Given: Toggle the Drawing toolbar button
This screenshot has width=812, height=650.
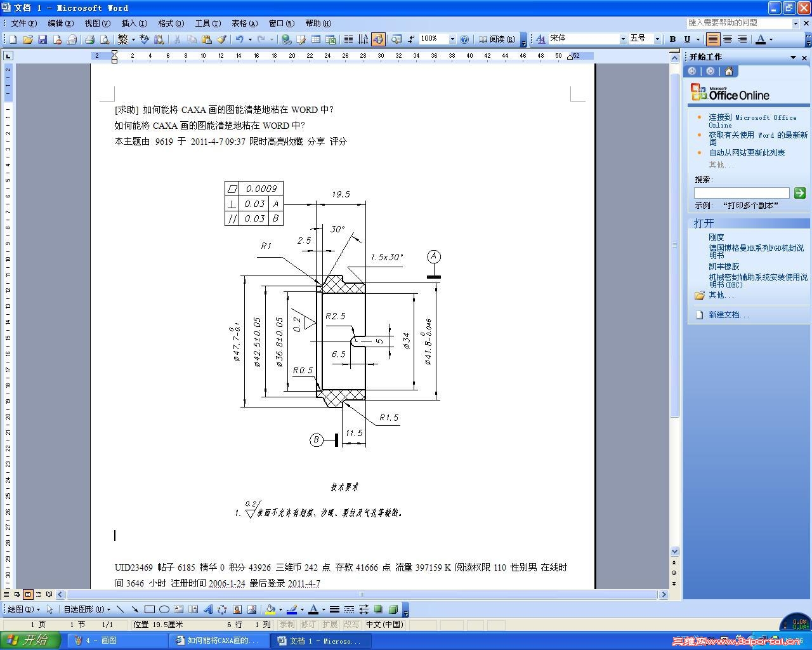Looking at the screenshot, I should [378, 39].
